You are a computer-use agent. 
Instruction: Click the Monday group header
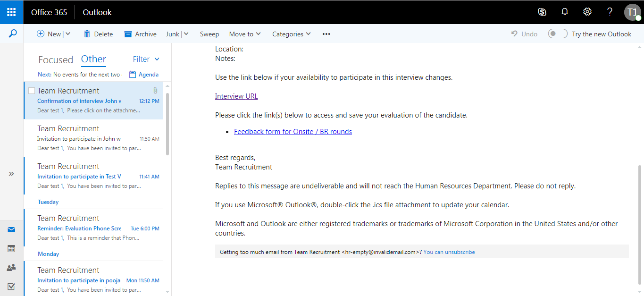pos(49,254)
